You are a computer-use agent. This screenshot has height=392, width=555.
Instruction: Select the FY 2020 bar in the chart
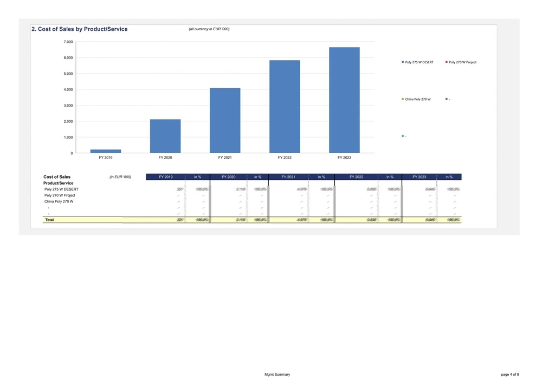click(x=165, y=136)
